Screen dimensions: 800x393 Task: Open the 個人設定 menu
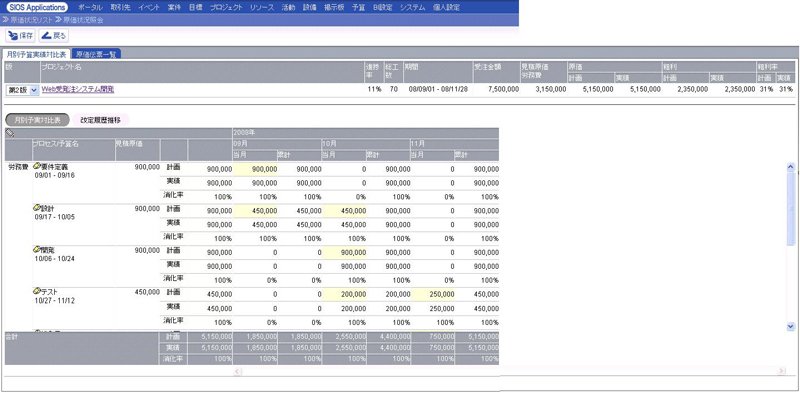click(446, 8)
